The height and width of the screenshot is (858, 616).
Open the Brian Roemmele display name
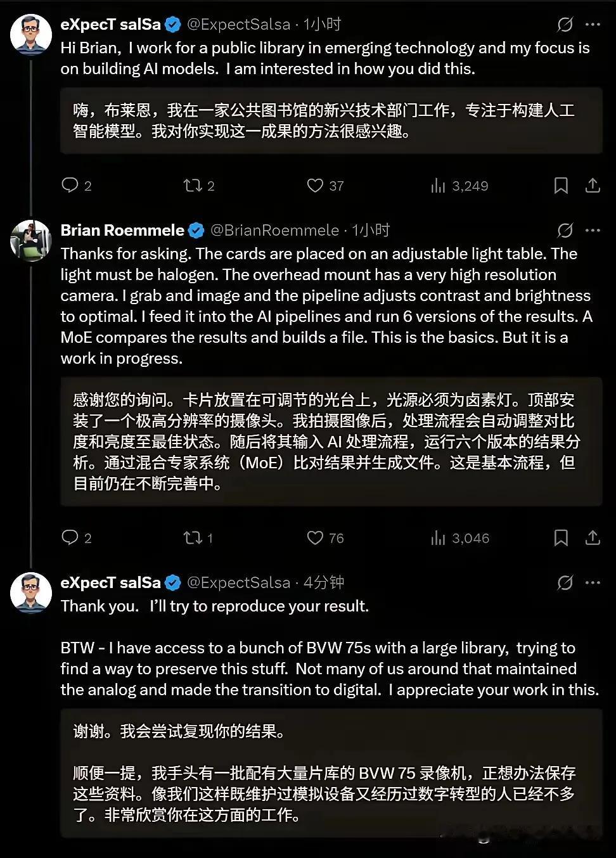[x=122, y=230]
